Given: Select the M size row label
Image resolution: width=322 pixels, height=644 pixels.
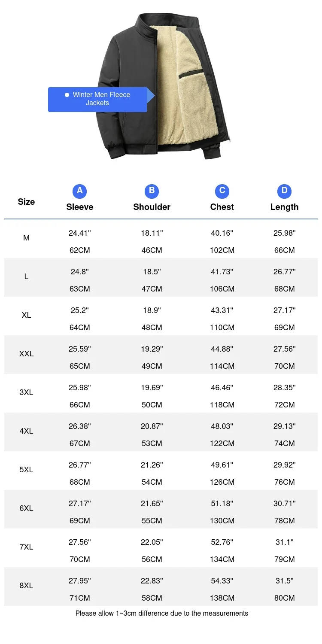Looking at the screenshot, I should coord(26,238).
